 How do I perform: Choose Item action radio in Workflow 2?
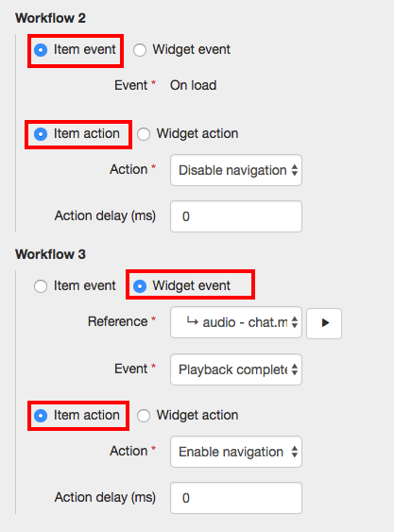click(41, 134)
